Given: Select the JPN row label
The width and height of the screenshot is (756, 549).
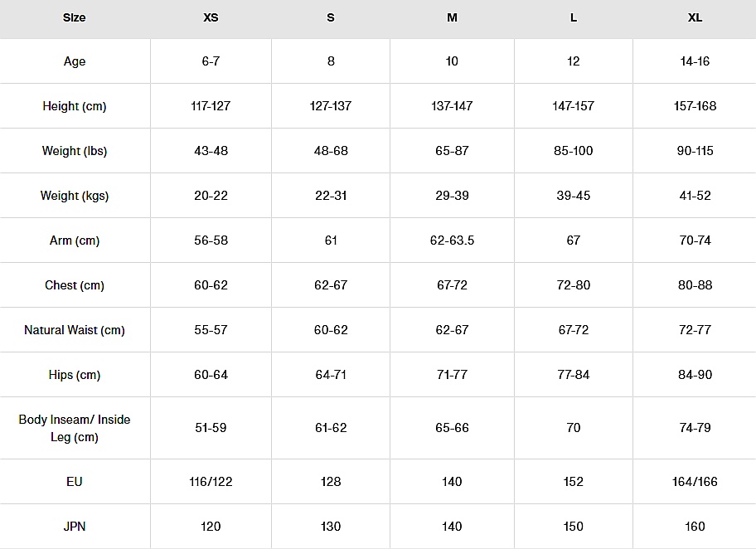Looking at the screenshot, I should tap(75, 526).
